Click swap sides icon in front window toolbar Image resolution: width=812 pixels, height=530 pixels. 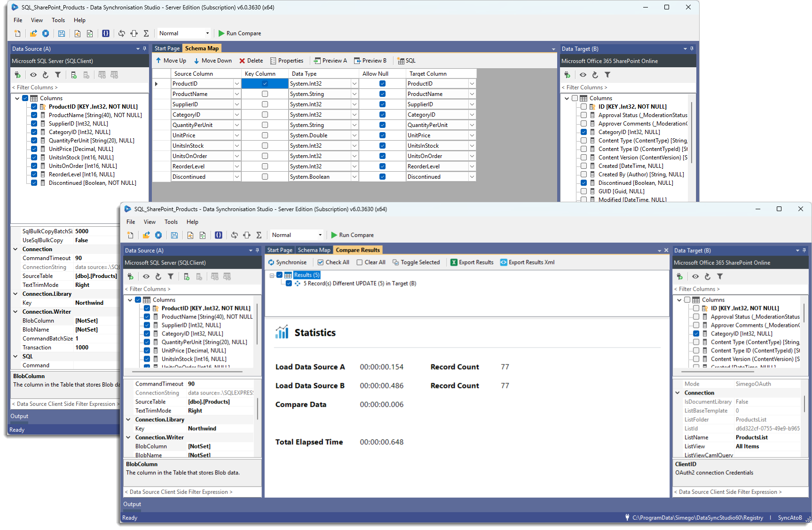[234, 235]
